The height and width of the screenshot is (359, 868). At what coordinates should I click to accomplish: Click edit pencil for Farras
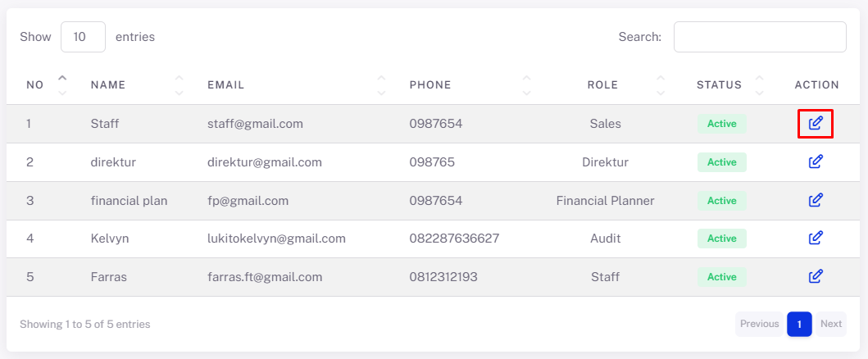(816, 276)
